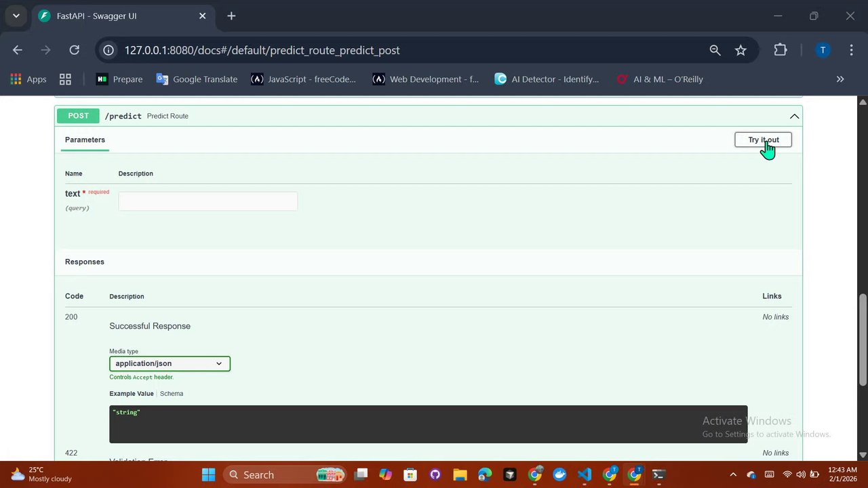Open the Google Translate bookmark
Viewport: 868px width, 488px height.
[x=197, y=79]
